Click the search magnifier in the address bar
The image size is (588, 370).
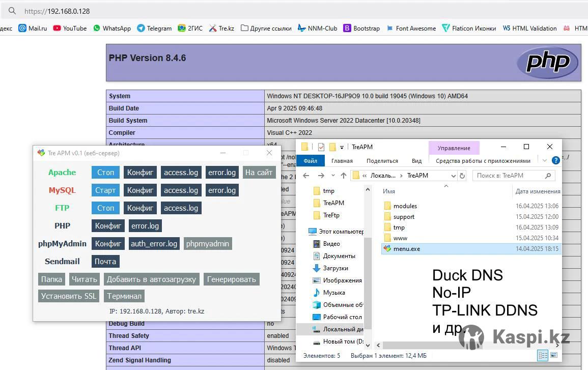coord(12,11)
